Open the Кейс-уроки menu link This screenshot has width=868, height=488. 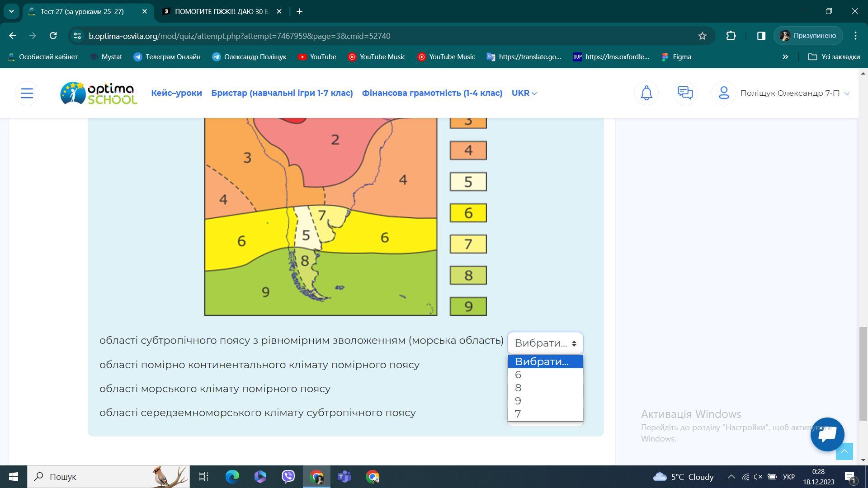pyautogui.click(x=176, y=93)
